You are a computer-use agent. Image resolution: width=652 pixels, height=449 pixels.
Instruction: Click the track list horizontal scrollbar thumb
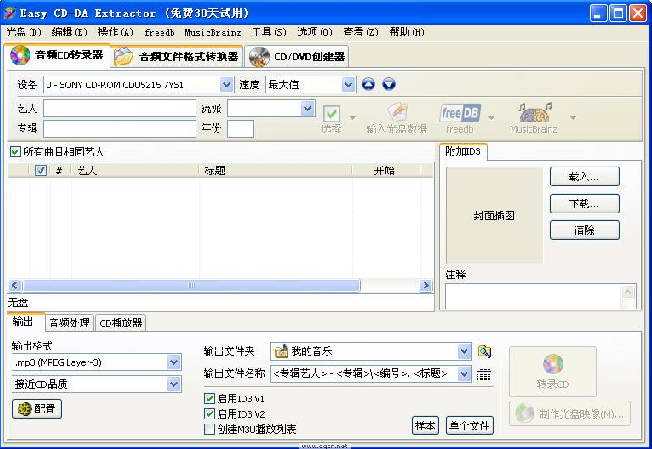click(191, 286)
